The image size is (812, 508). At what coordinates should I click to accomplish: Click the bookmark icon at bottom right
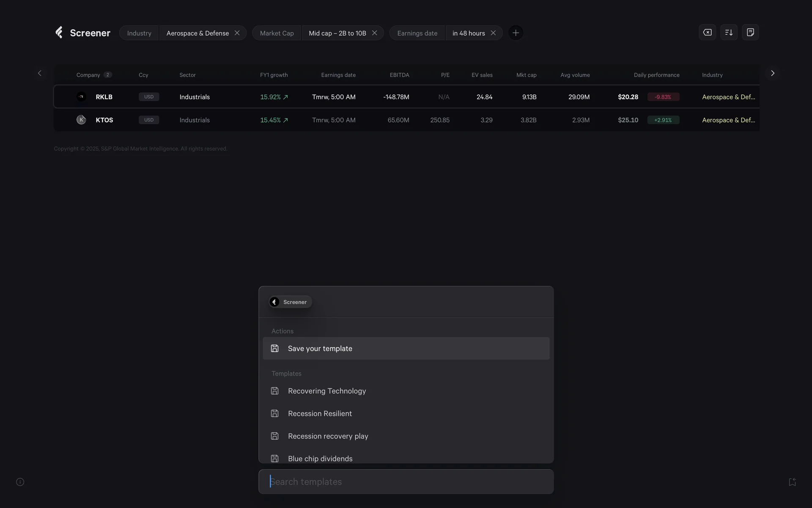(792, 482)
